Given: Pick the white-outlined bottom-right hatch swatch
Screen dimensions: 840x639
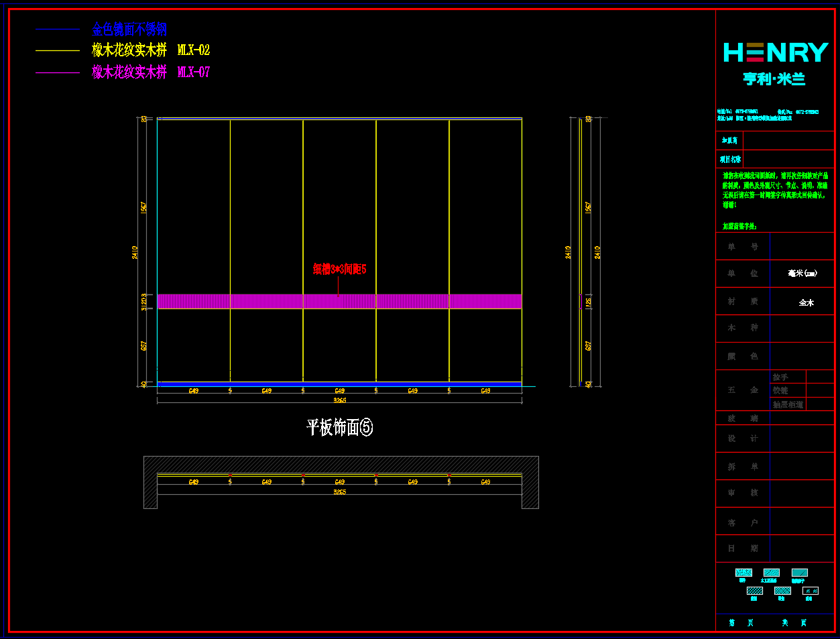Looking at the screenshot, I should pos(810,591).
